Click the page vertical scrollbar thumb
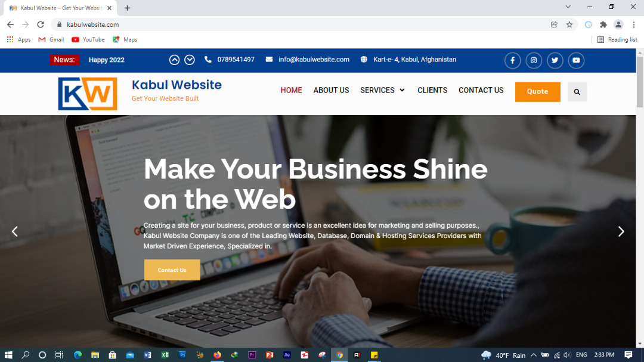This screenshot has height=362, width=644. click(640, 82)
